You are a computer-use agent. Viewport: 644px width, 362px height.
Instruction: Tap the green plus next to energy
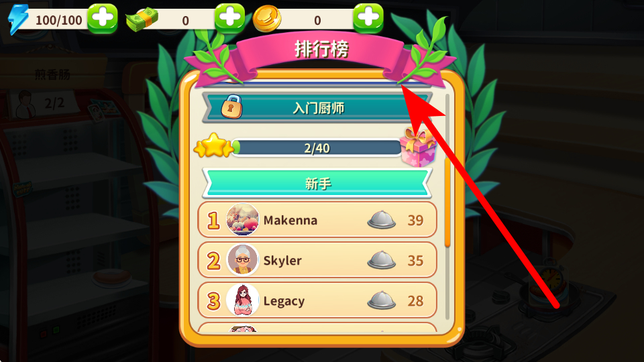point(102,19)
